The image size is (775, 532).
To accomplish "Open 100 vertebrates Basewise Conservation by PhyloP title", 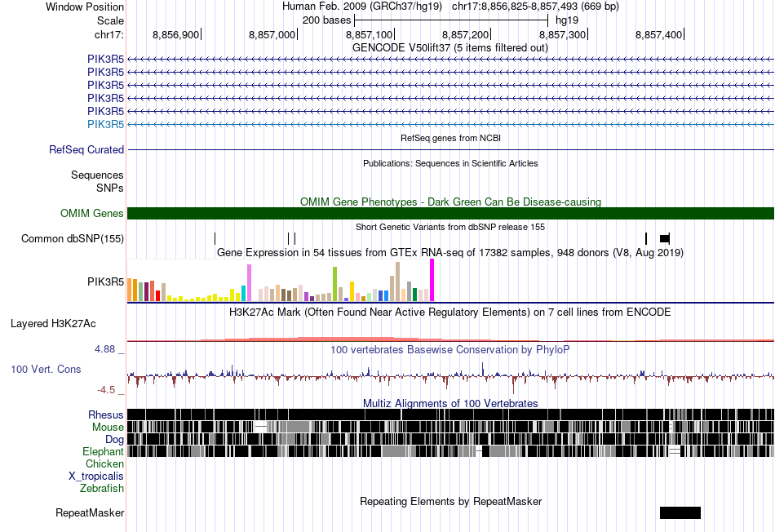I will 449,350.
